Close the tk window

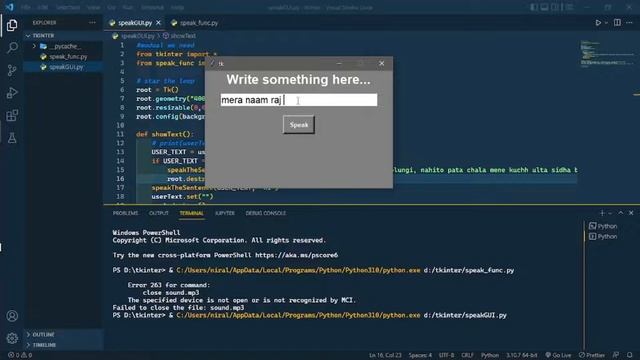click(382, 63)
